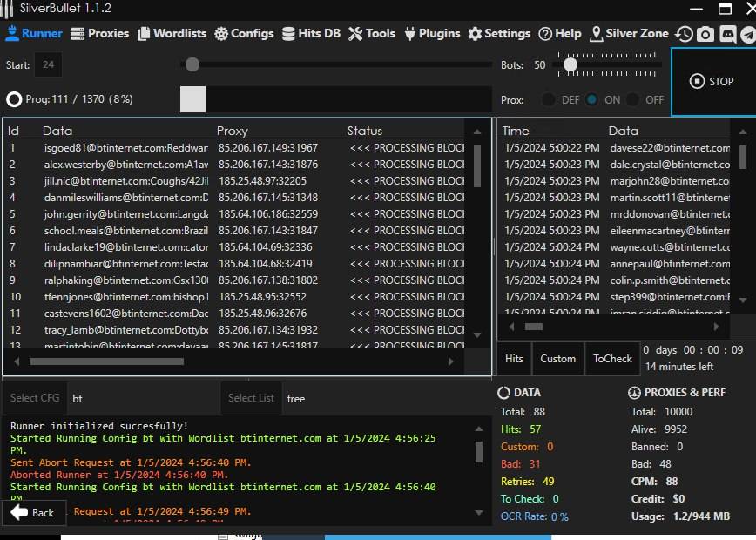Switch to the ToCheck tab
The width and height of the screenshot is (756, 540).
[x=612, y=359]
